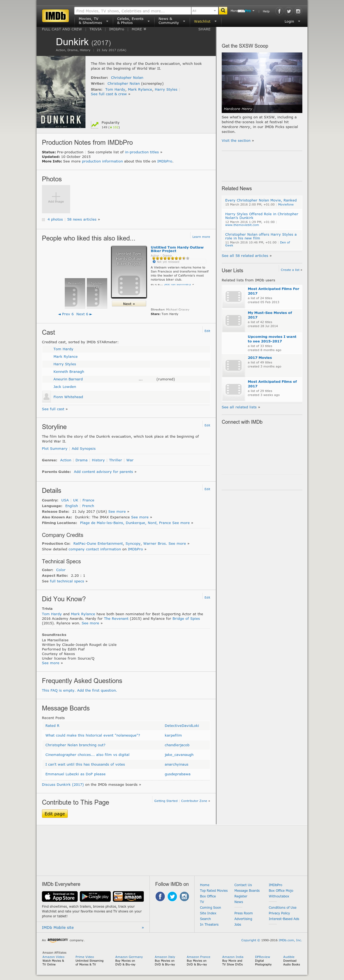Open full technical specs link
This screenshot has width=344, height=980.
pyautogui.click(x=67, y=581)
